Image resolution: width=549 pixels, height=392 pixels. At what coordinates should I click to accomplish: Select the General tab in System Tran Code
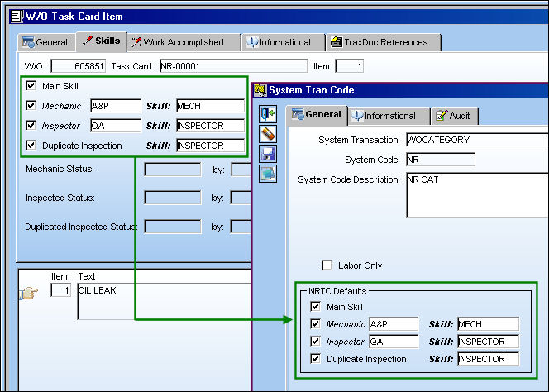[317, 115]
